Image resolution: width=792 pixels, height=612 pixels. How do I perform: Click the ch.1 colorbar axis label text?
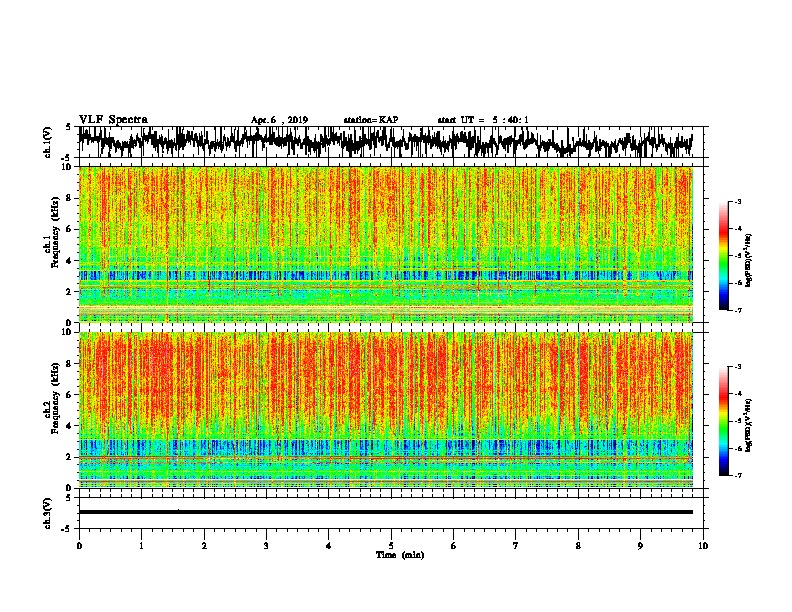(x=749, y=261)
